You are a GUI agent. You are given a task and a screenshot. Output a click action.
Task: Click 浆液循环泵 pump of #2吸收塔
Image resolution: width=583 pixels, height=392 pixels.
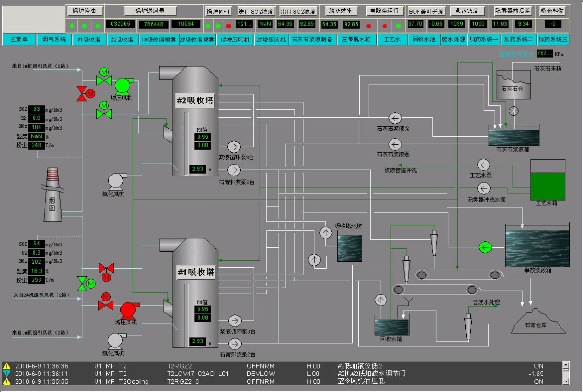tap(234, 147)
